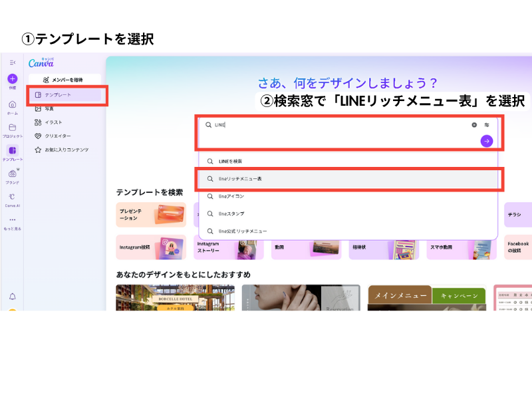Open the Brand kit icon
The image size is (532, 399).
click(x=13, y=176)
